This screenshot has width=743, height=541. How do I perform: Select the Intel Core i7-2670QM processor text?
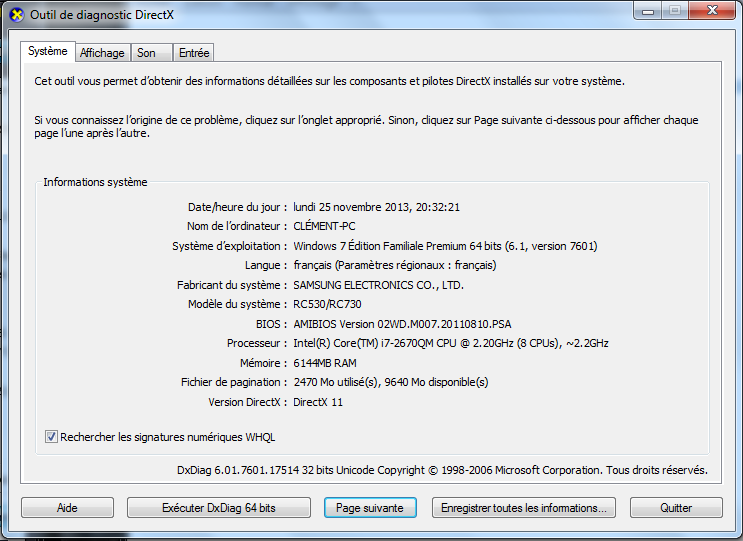click(451, 343)
